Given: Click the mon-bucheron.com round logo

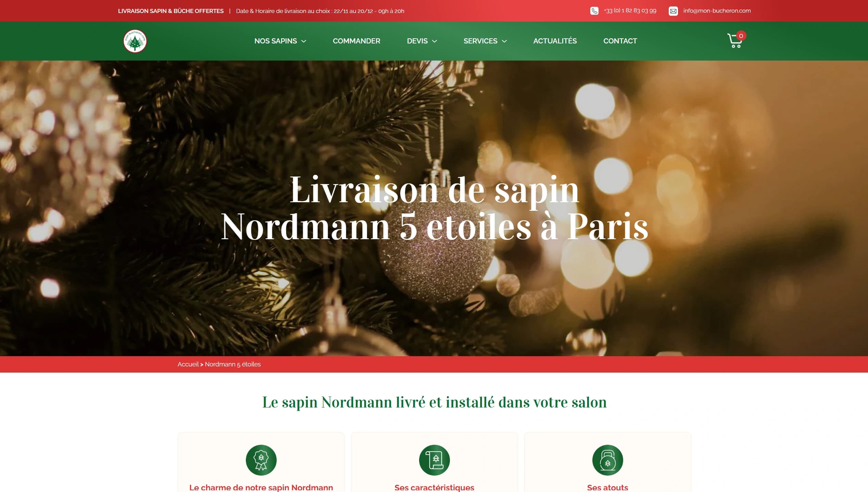Looking at the screenshot, I should (135, 41).
